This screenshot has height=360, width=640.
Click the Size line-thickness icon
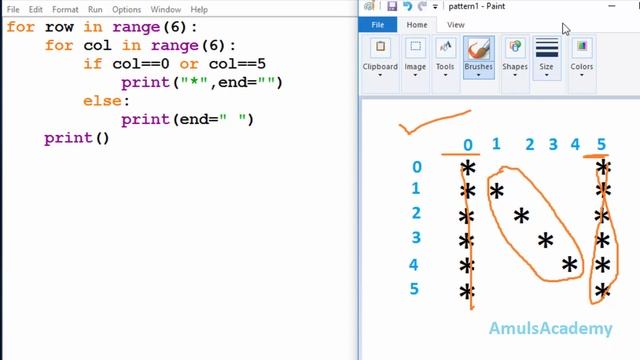547,48
